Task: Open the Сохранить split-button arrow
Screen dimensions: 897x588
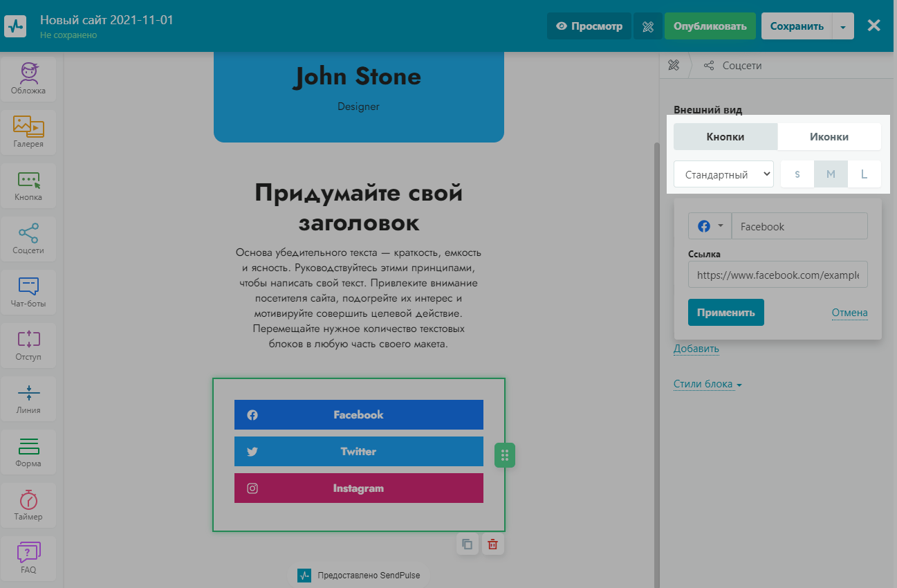Action: point(843,26)
